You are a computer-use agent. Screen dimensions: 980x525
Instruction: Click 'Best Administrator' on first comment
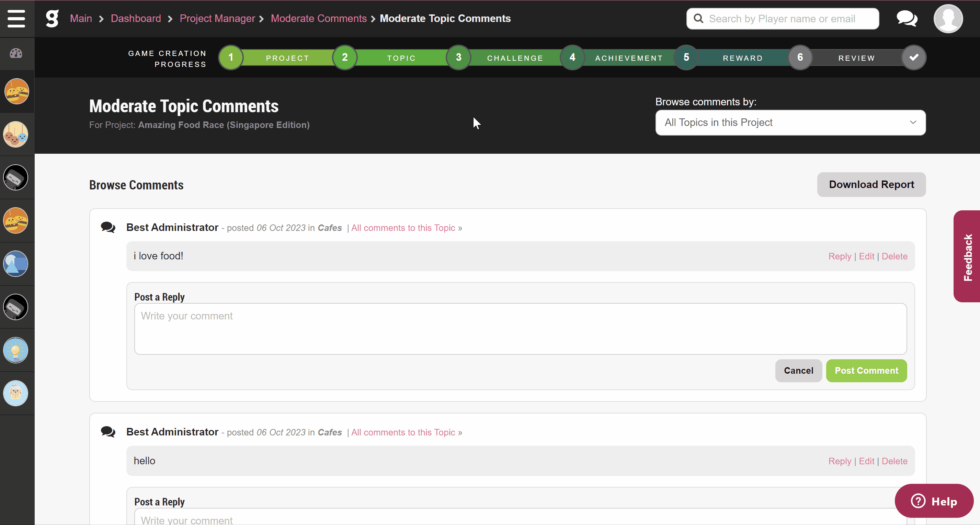pos(172,227)
